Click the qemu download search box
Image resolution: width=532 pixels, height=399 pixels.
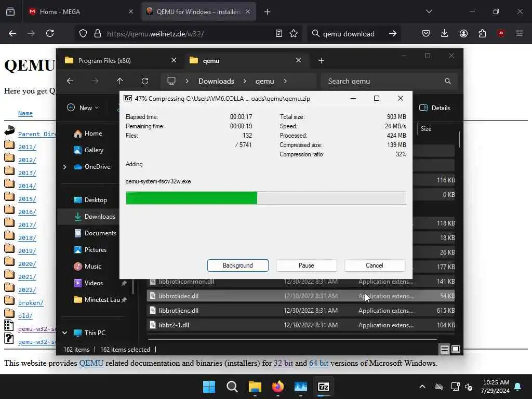pyautogui.click(x=349, y=34)
